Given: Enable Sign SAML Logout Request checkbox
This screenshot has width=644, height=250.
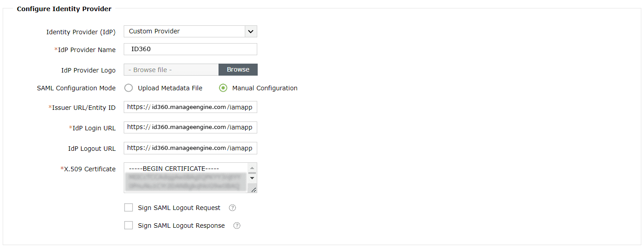Looking at the screenshot, I should point(129,208).
